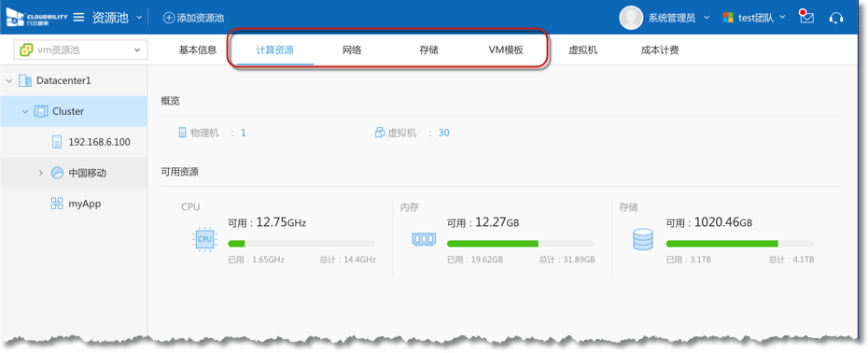This screenshot has width=868, height=353.
Task: Click the 192.168.6.100 host icon
Action: pos(57,142)
